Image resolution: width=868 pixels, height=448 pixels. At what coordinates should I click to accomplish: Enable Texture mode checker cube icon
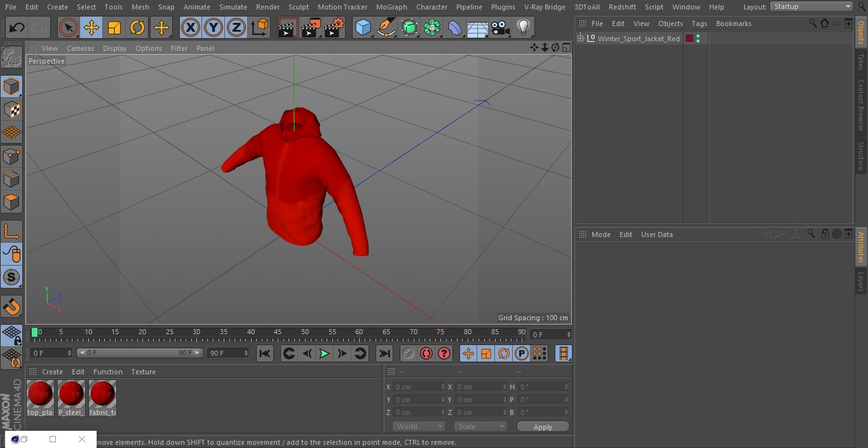pyautogui.click(x=11, y=109)
